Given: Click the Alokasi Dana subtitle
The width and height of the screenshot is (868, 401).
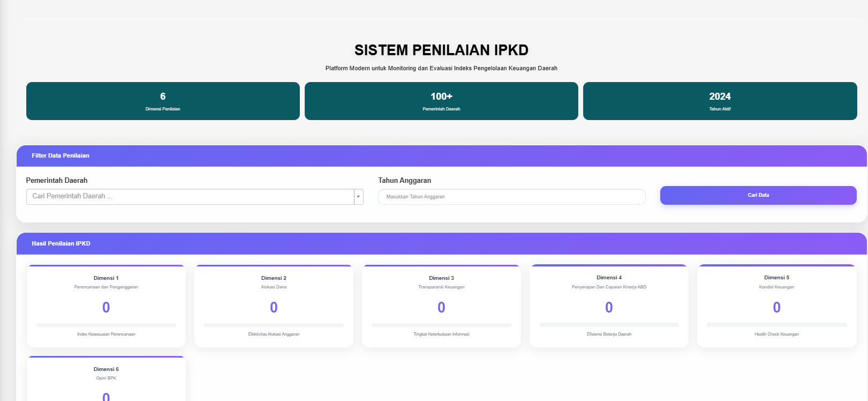Looking at the screenshot, I should [x=274, y=287].
